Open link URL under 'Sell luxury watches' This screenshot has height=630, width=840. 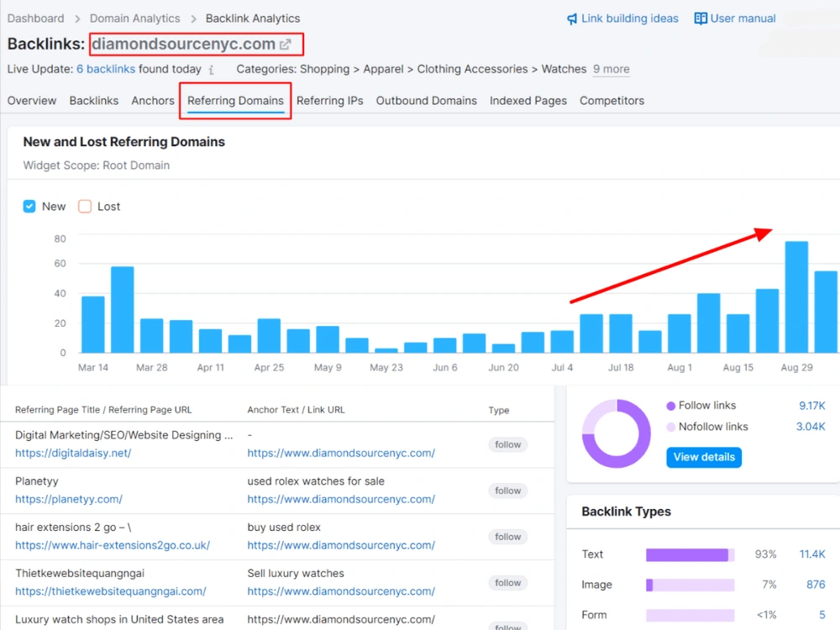(x=341, y=591)
